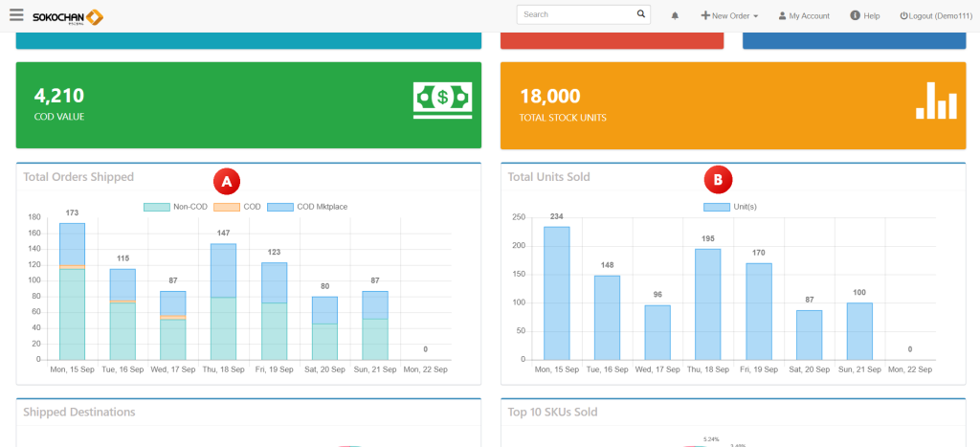
Task: Click the total stock units chart icon
Action: pyautogui.click(x=935, y=101)
